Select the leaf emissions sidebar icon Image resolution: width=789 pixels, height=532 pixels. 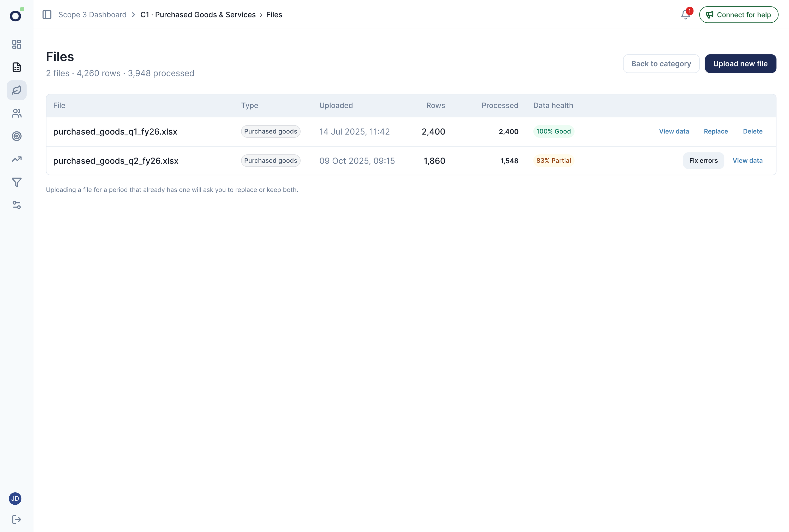point(17,90)
